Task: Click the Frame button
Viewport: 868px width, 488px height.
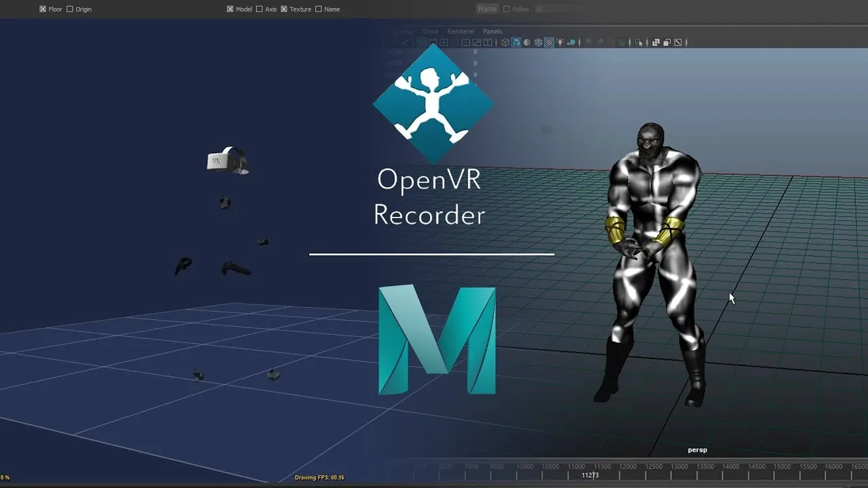Action: coord(487,9)
